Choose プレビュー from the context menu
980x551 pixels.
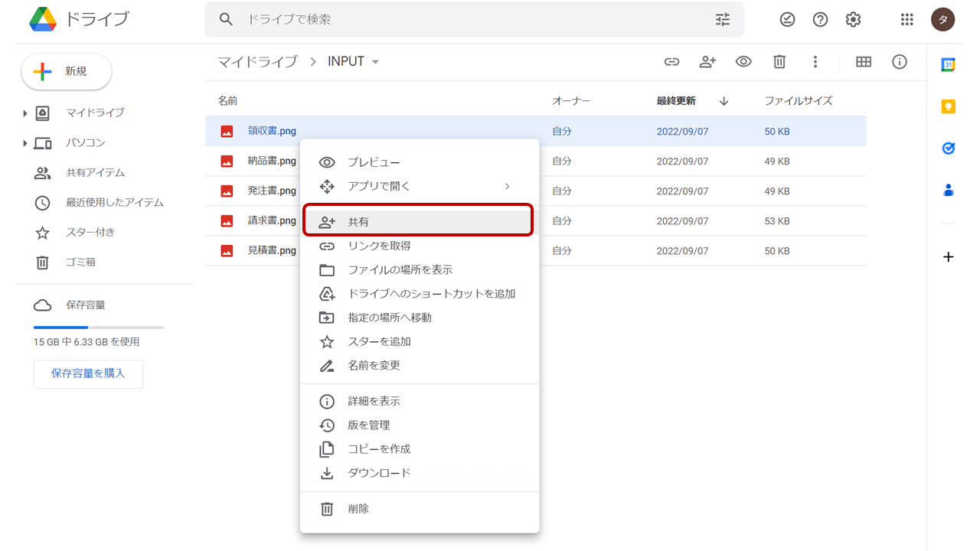tap(420, 162)
